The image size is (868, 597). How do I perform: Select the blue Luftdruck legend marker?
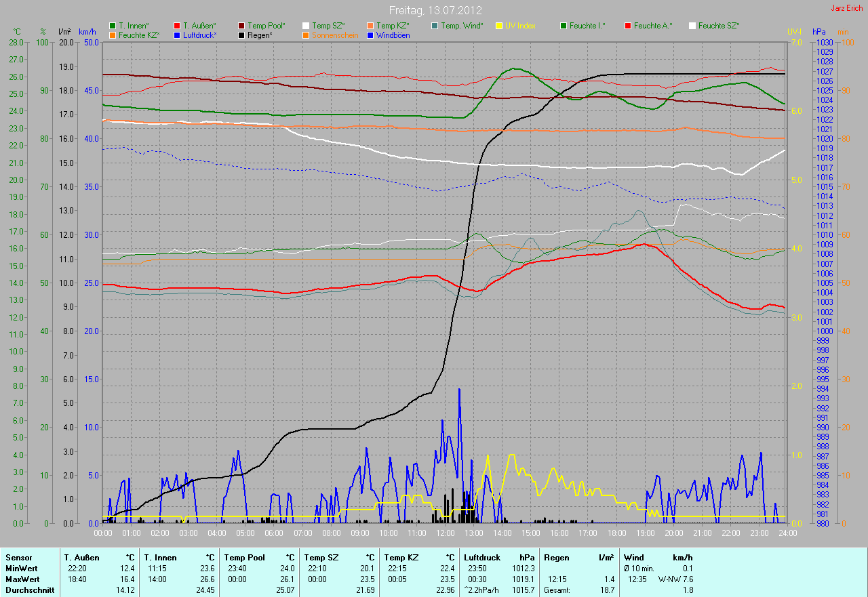click(x=177, y=35)
